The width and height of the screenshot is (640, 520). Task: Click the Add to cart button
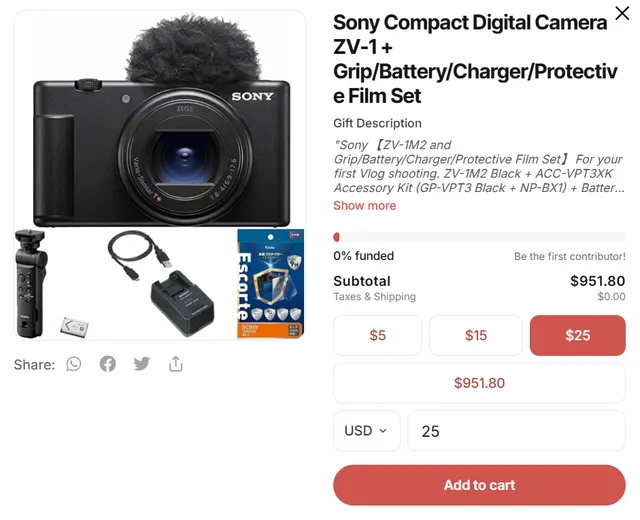pos(479,485)
